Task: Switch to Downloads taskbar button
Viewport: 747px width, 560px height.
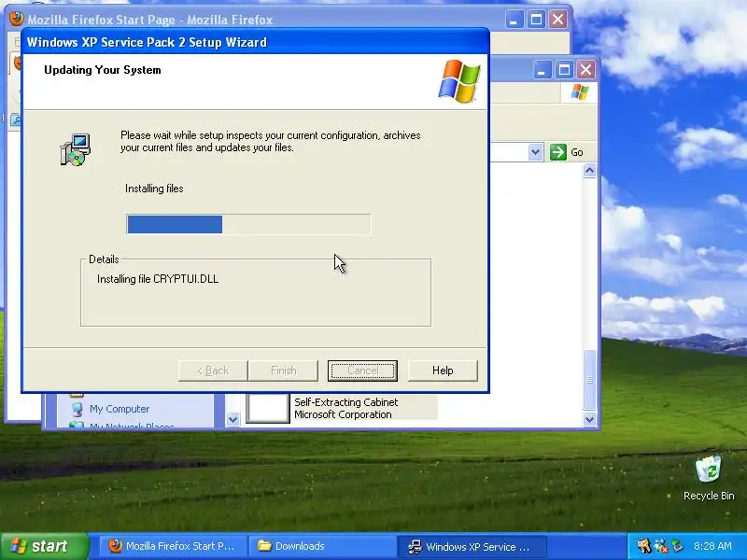Action: (x=322, y=546)
